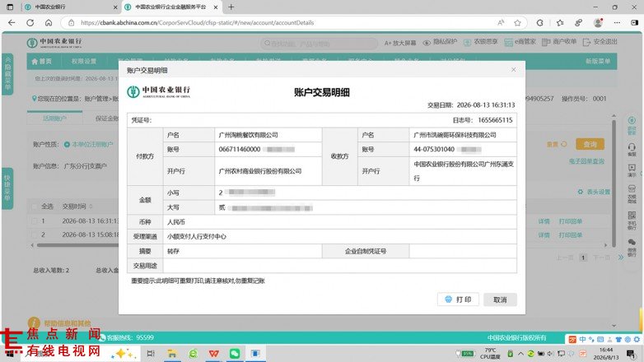644x362 pixels.
Task: Click page number 1 in pagination
Action: 583,258
